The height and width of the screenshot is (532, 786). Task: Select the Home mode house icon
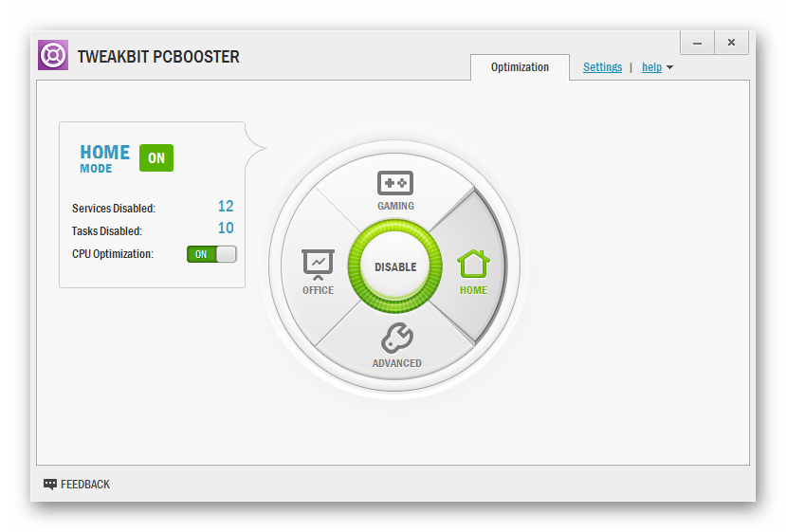[473, 264]
